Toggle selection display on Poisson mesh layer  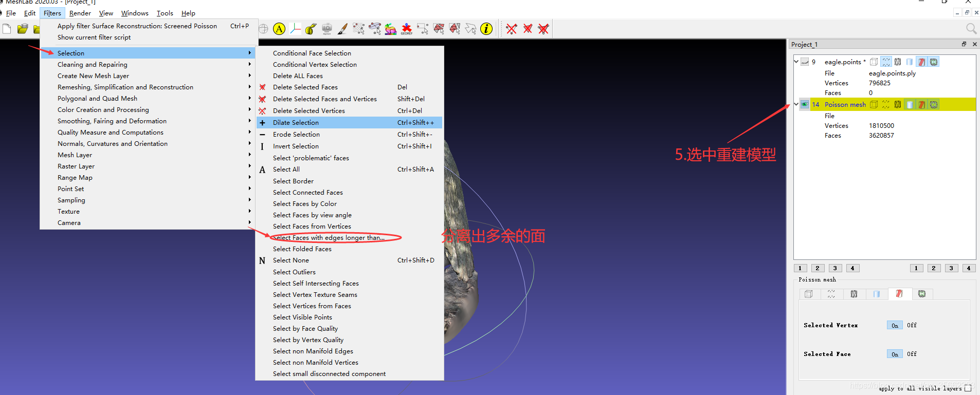922,104
